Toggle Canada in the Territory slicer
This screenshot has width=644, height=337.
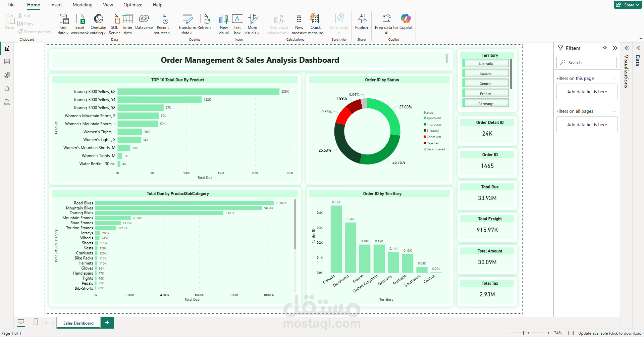[x=485, y=74]
